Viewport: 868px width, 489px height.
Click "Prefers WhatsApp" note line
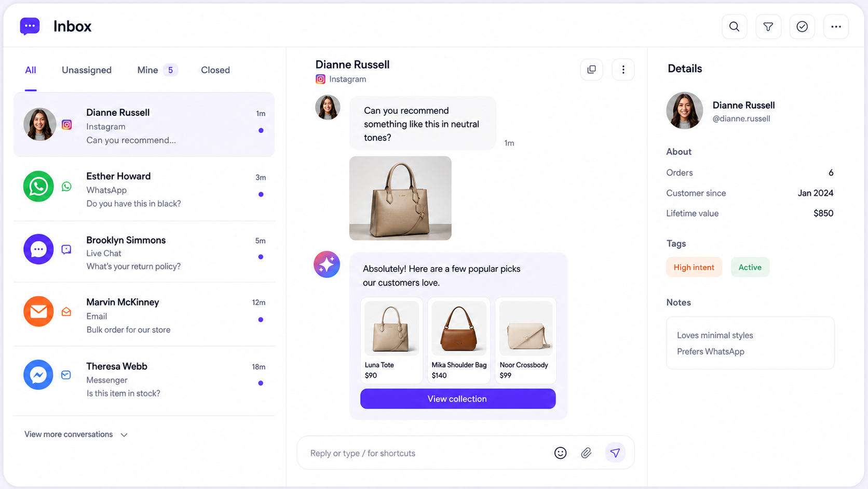[710, 352]
